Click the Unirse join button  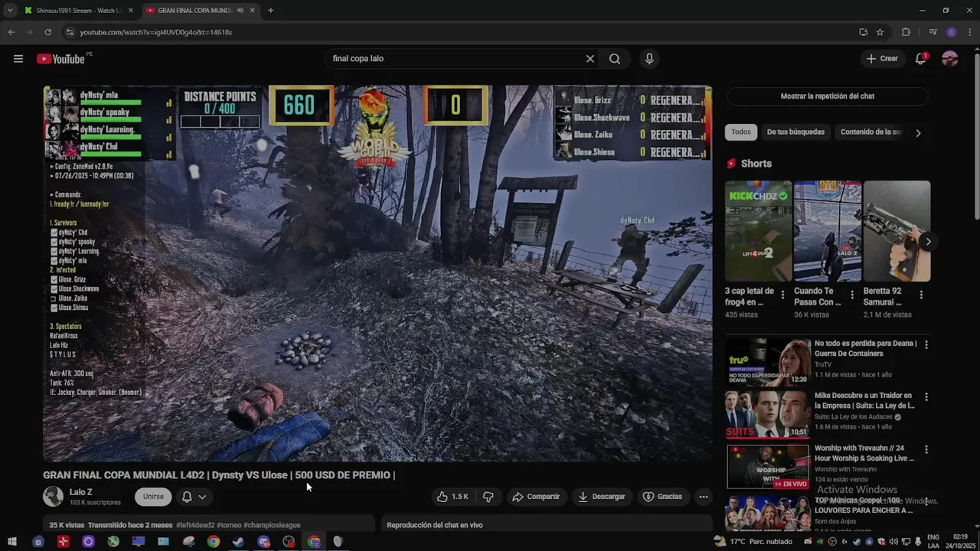pyautogui.click(x=153, y=497)
